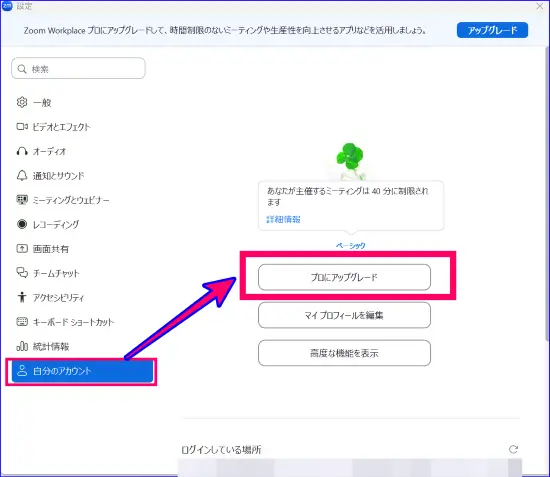Click the keyboard icon for キーボード ショートカット
The height and width of the screenshot is (477, 550).
click(22, 322)
